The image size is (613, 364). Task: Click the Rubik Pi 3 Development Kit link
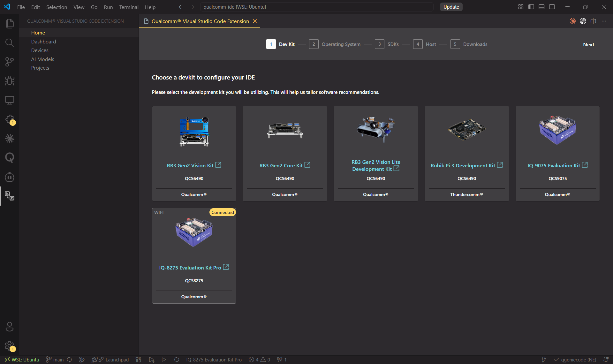click(463, 165)
